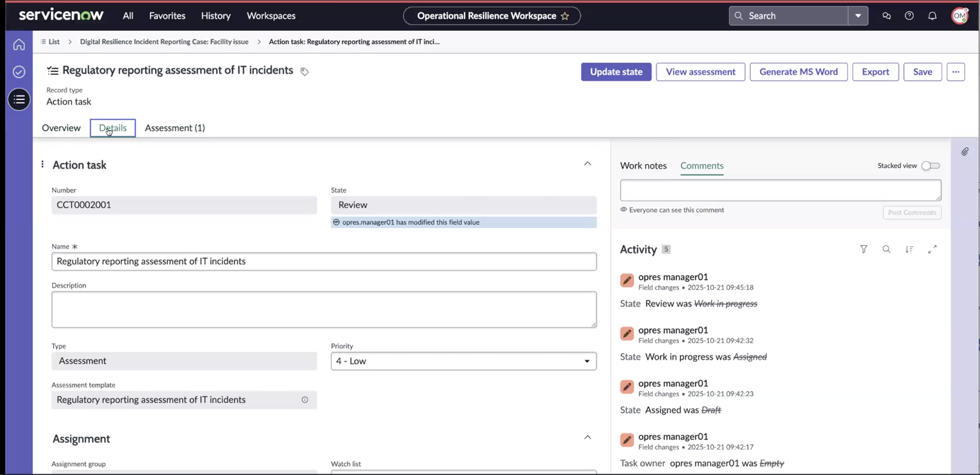Viewport: 980px width, 475px height.
Task: Open the Help question mark icon
Action: coord(910,16)
